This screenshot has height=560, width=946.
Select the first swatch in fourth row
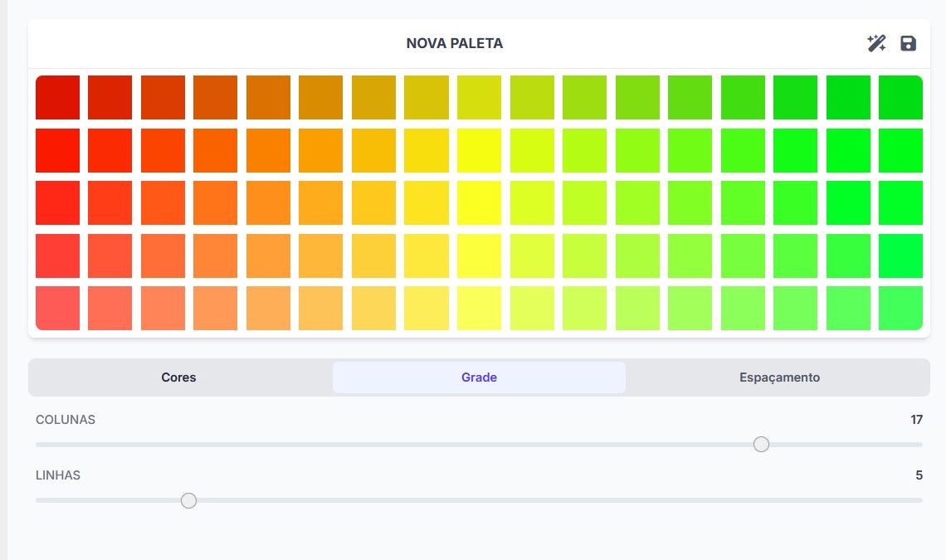(x=57, y=256)
